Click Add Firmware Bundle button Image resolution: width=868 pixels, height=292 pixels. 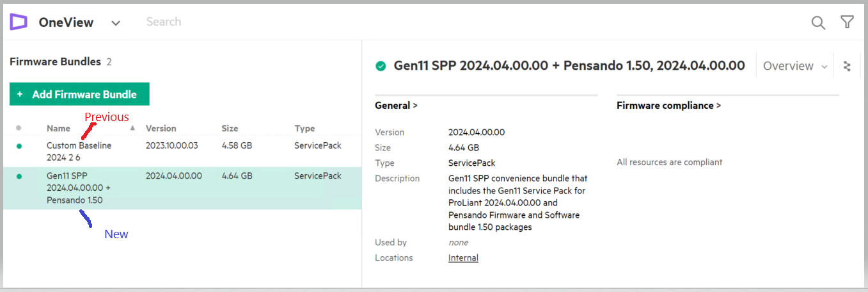pos(79,94)
